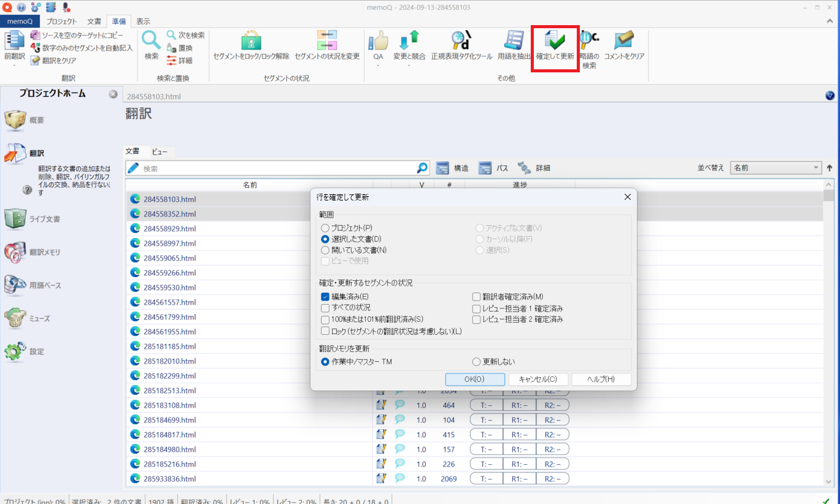840x504 pixels.
Task: Open 翻訳メモリ in the Project Home sidebar
Action: pyautogui.click(x=32, y=252)
